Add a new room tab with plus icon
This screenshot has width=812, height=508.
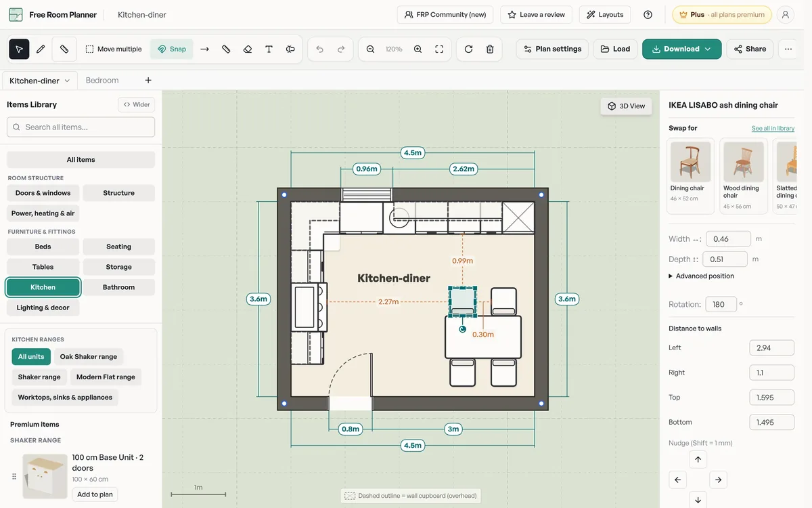[148, 80]
